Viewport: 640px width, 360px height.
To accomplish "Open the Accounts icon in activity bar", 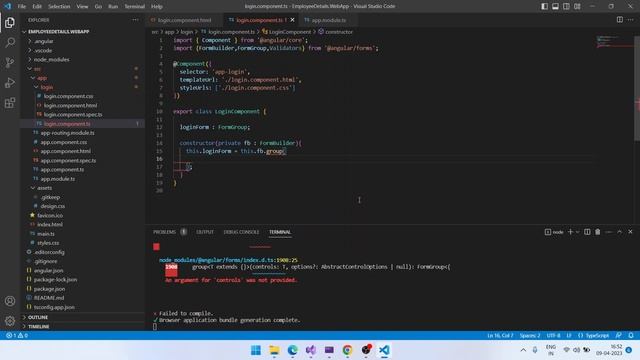I will tap(10, 301).
